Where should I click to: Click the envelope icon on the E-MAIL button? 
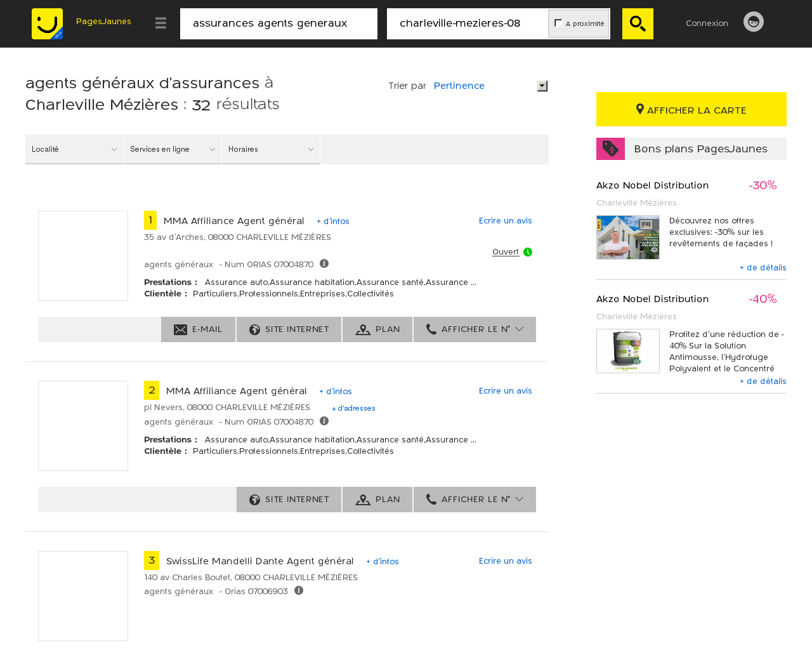click(x=180, y=329)
